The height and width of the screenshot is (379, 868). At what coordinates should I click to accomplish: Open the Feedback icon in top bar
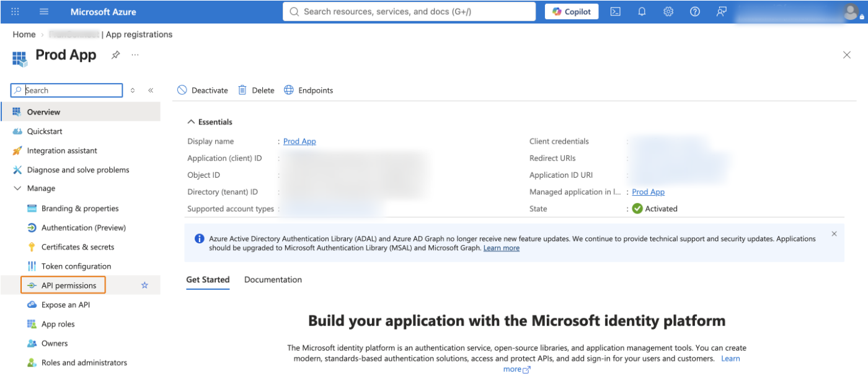tap(721, 12)
